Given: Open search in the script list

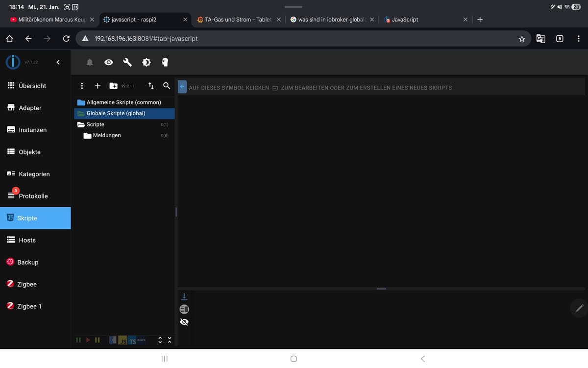Looking at the screenshot, I should [x=167, y=86].
